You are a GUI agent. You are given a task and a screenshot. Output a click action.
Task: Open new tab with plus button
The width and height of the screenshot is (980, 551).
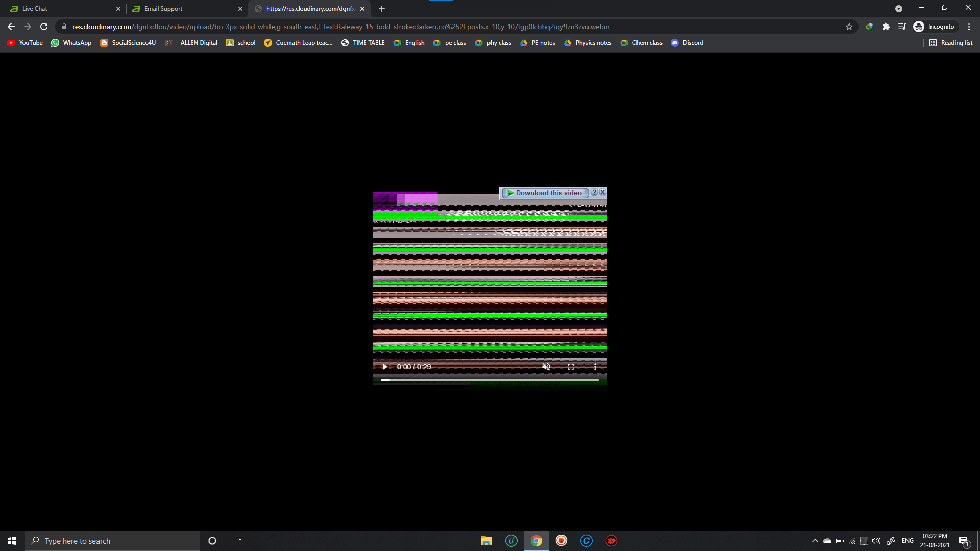382,9
